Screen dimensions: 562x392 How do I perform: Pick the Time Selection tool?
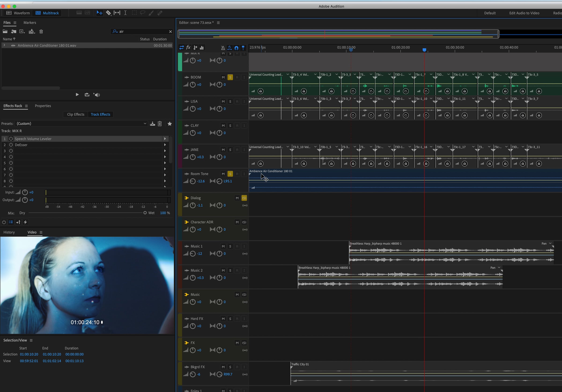(x=125, y=13)
